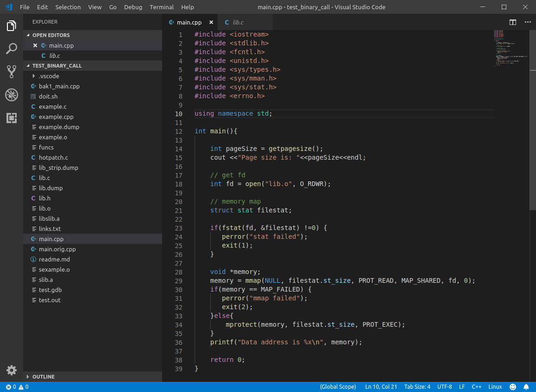Close the main.cpp editor tab
536x392 pixels.
coord(211,22)
